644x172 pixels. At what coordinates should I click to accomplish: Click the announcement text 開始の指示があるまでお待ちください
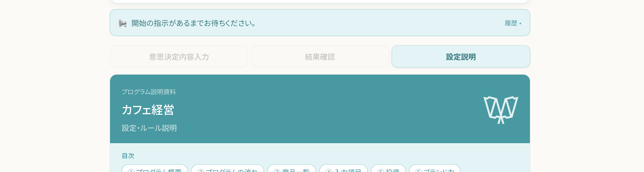coord(194,23)
